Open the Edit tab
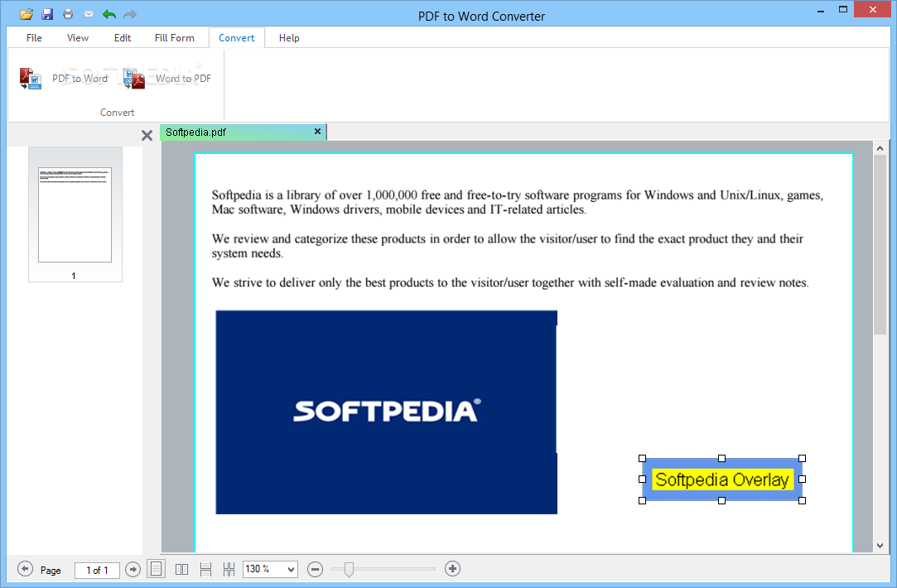Image resolution: width=897 pixels, height=588 pixels. (123, 38)
